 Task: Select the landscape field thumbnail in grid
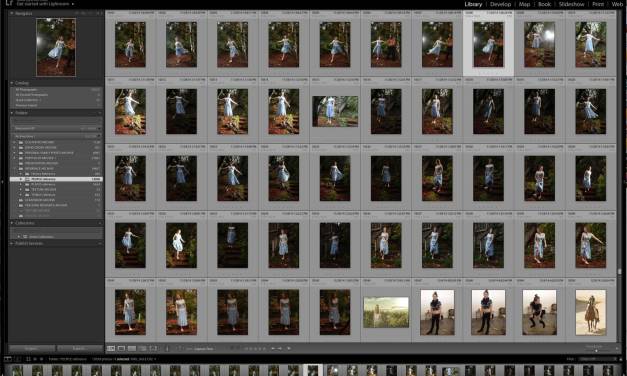[x=386, y=312]
